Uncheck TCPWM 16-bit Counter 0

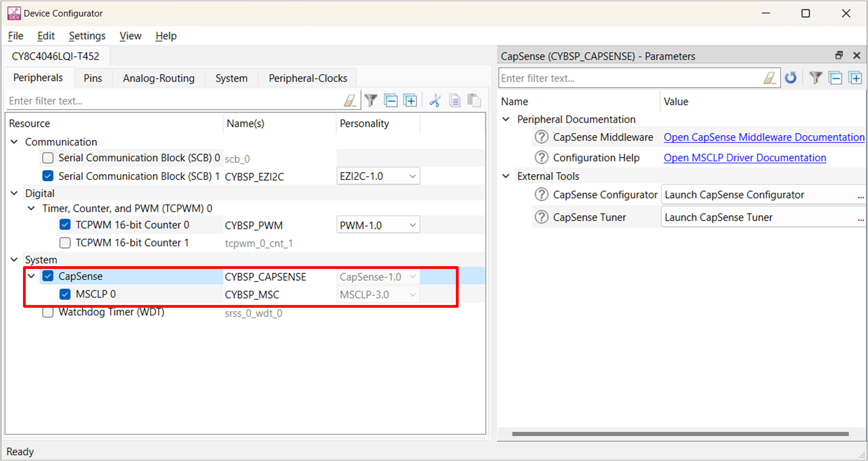coord(65,224)
